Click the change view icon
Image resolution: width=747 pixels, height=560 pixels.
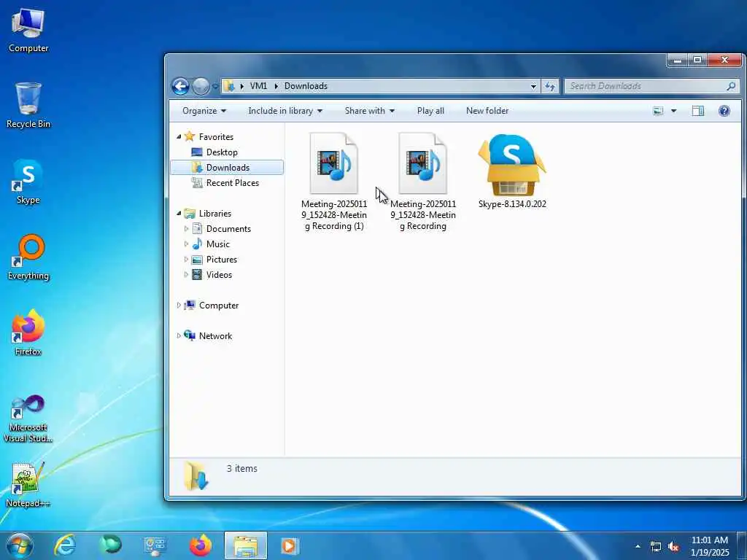coord(658,111)
